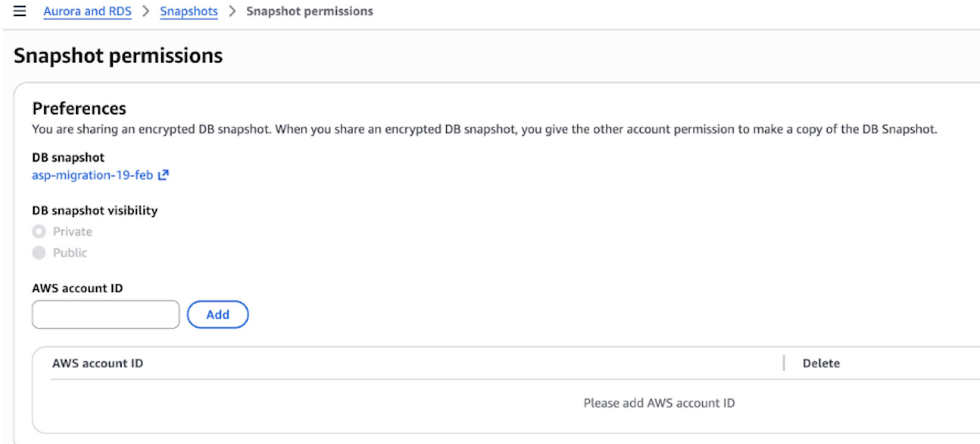Click the 'Please add AWS account ID' message

[659, 403]
